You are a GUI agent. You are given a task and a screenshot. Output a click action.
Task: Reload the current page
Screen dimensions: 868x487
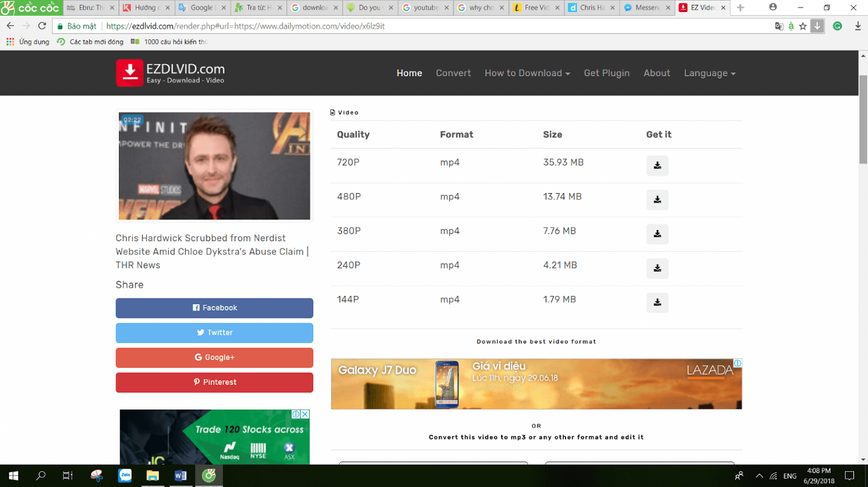[42, 26]
